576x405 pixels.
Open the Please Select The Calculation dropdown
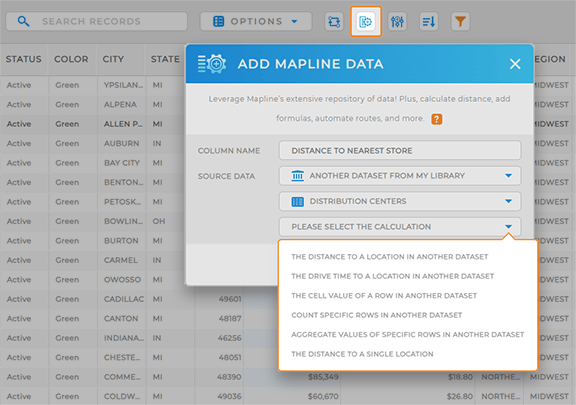(x=400, y=226)
